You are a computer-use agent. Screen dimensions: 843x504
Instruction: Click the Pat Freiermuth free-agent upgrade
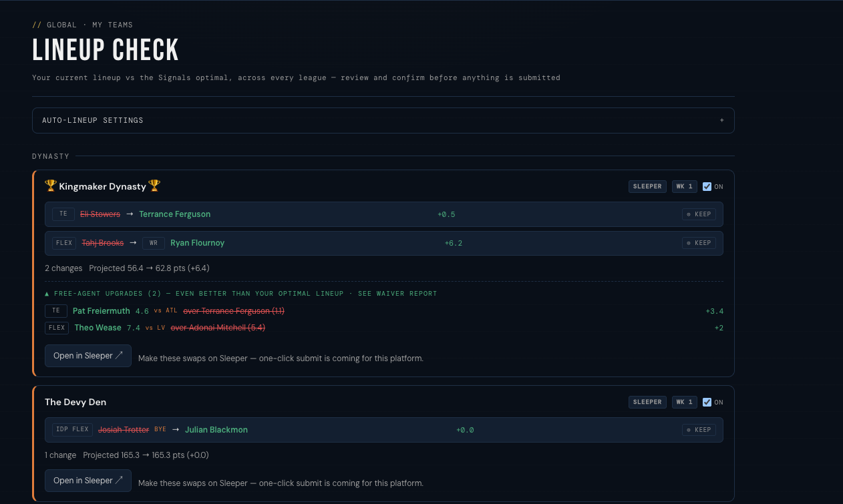pyautogui.click(x=102, y=311)
